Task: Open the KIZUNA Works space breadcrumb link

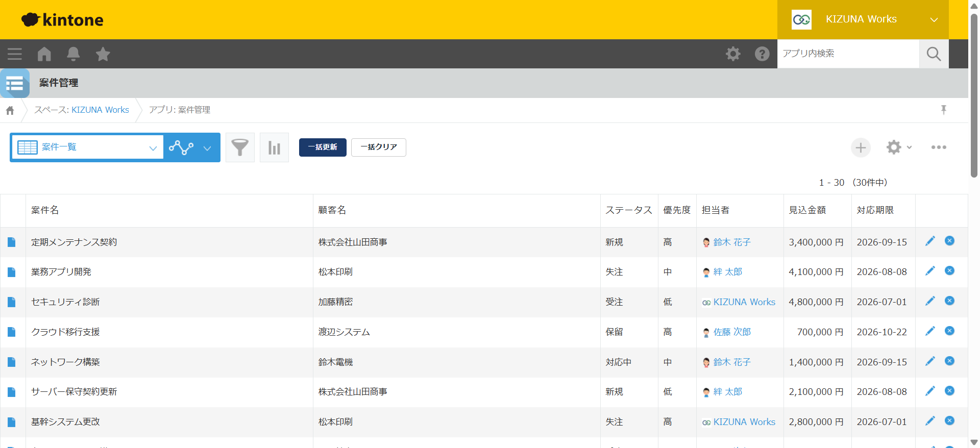Action: point(100,110)
